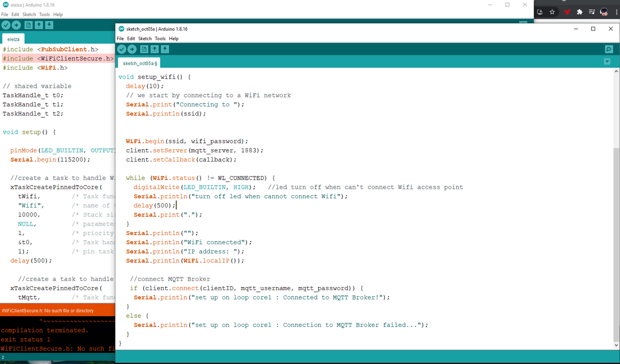Open tab dropdown arrow in sketch_oct05a window
The image size is (620, 364).
click(607, 62)
